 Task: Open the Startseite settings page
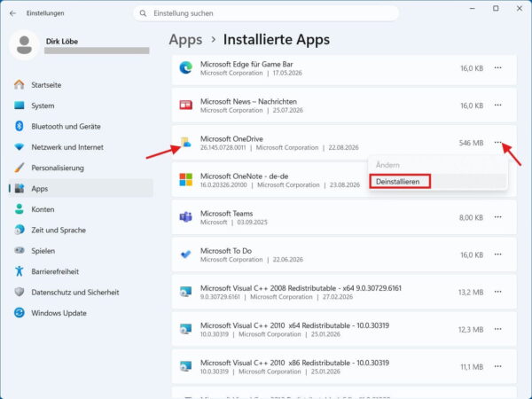pos(46,85)
